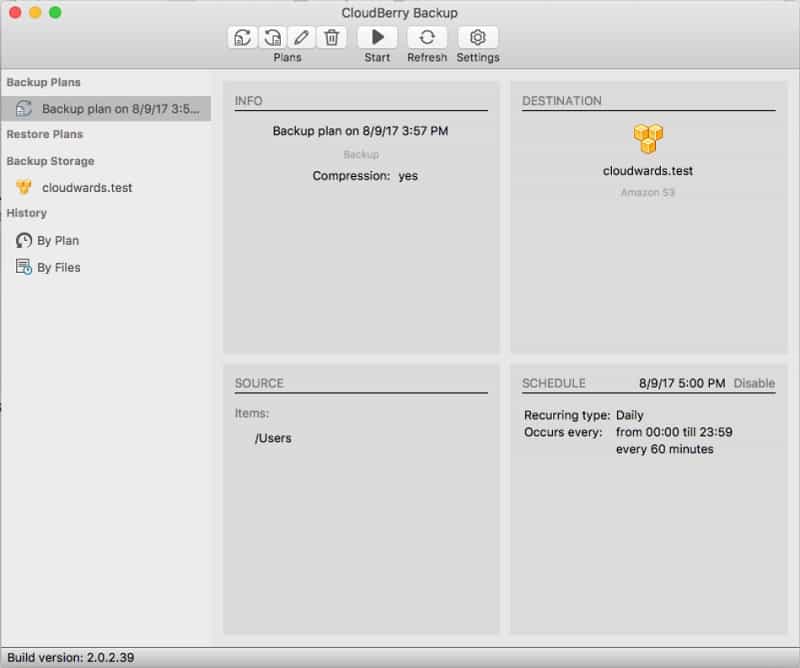
Task: Click the INFO panel heading
Action: (248, 101)
